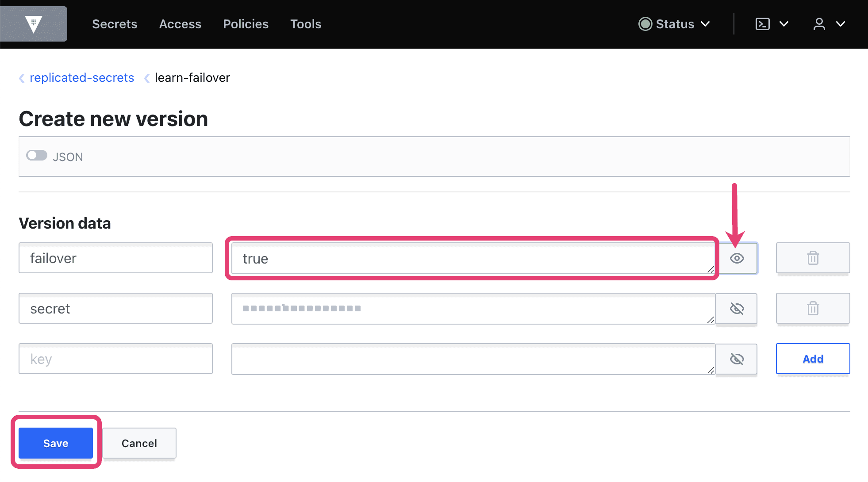868x482 pixels.
Task: Save the new version
Action: pyautogui.click(x=56, y=443)
